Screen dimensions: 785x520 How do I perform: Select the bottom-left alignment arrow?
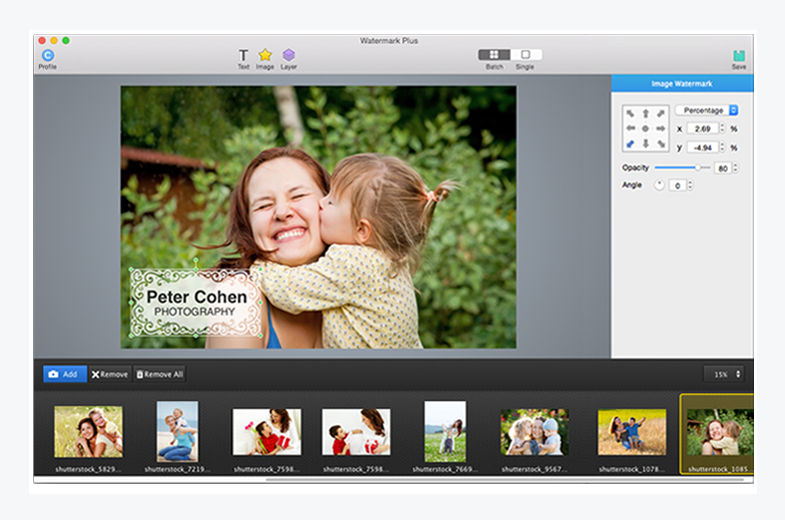pyautogui.click(x=631, y=144)
